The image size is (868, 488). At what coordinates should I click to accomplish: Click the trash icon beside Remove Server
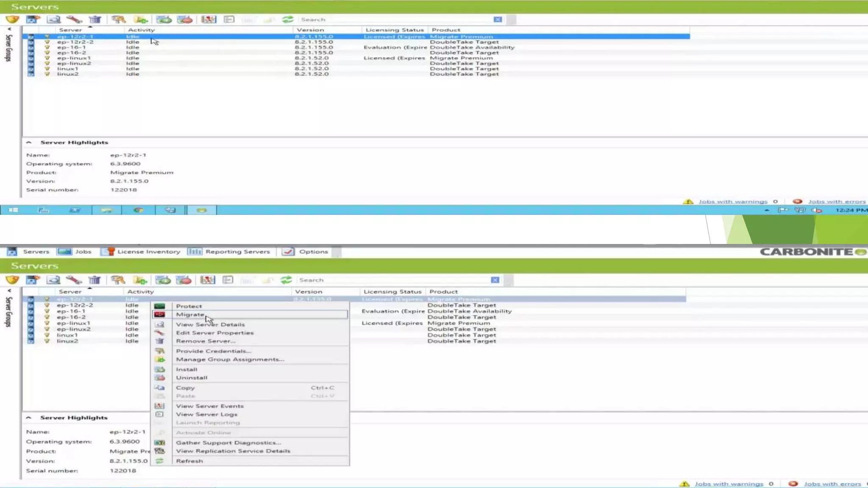coord(160,341)
